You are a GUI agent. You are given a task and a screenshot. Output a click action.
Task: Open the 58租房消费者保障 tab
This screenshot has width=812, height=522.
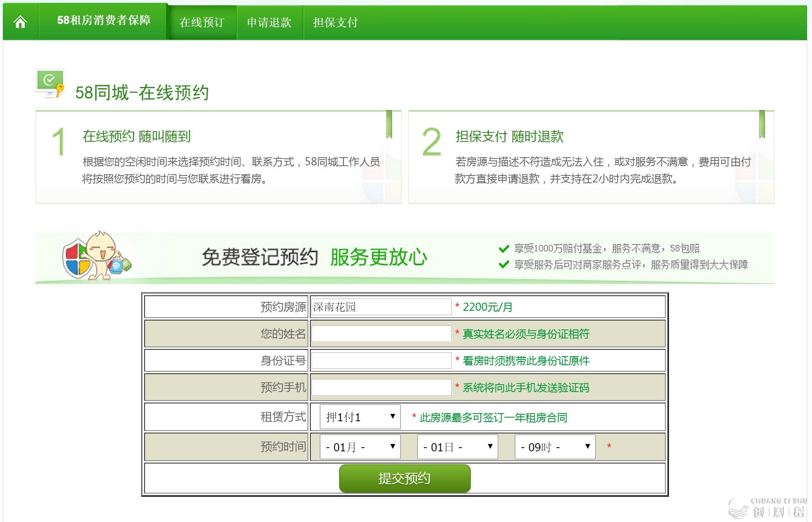click(x=104, y=20)
